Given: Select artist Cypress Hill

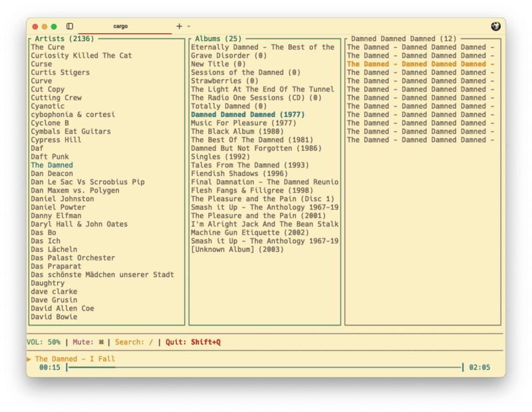Looking at the screenshot, I should click(x=57, y=140).
